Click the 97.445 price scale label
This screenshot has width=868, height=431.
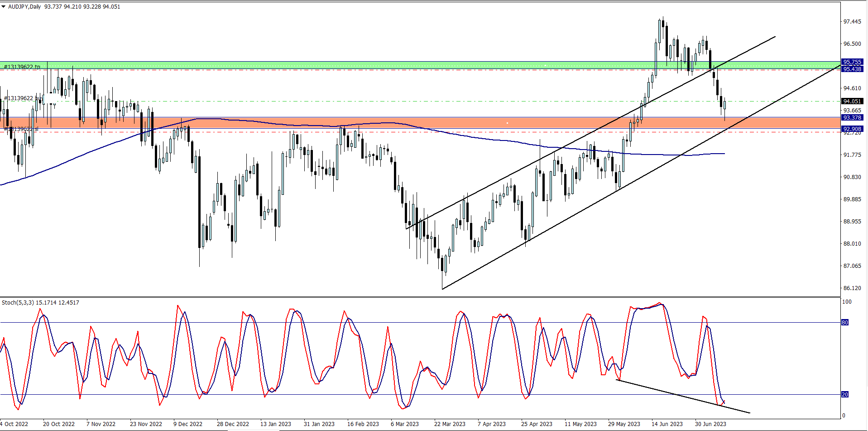point(852,22)
